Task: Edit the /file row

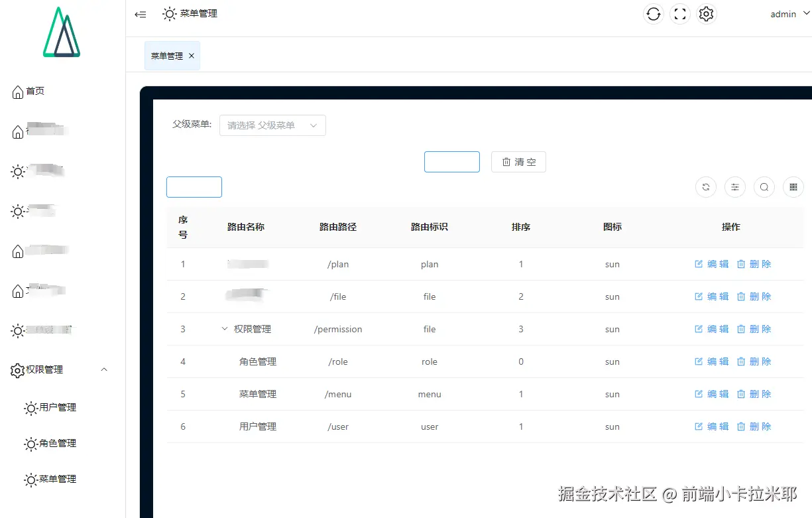Action: pyautogui.click(x=712, y=296)
